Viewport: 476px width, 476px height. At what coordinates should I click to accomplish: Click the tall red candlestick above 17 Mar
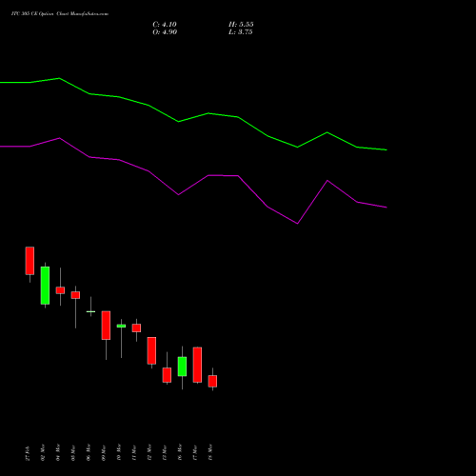point(197,365)
